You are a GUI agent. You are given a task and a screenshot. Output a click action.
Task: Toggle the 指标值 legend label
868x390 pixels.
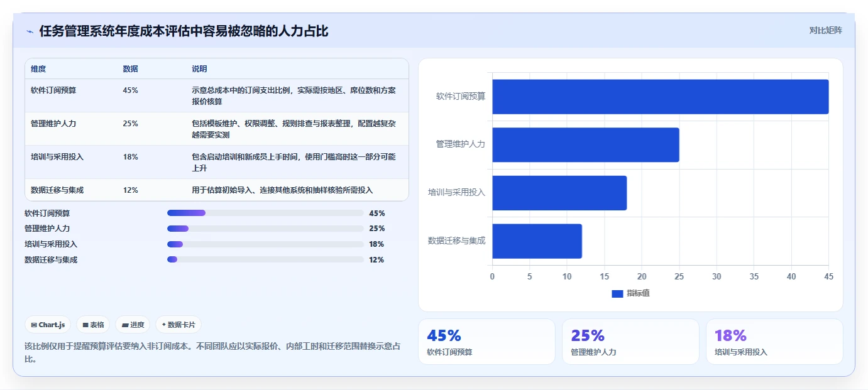pyautogui.click(x=638, y=293)
